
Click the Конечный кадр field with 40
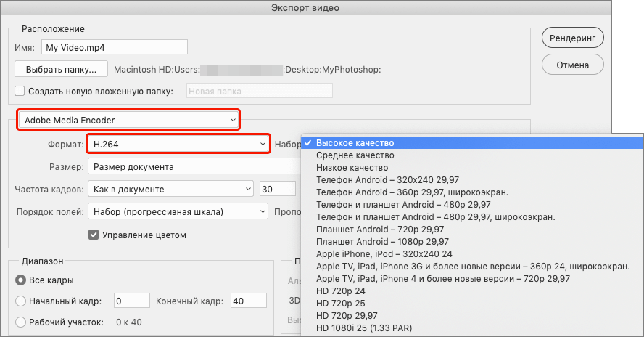(248, 301)
